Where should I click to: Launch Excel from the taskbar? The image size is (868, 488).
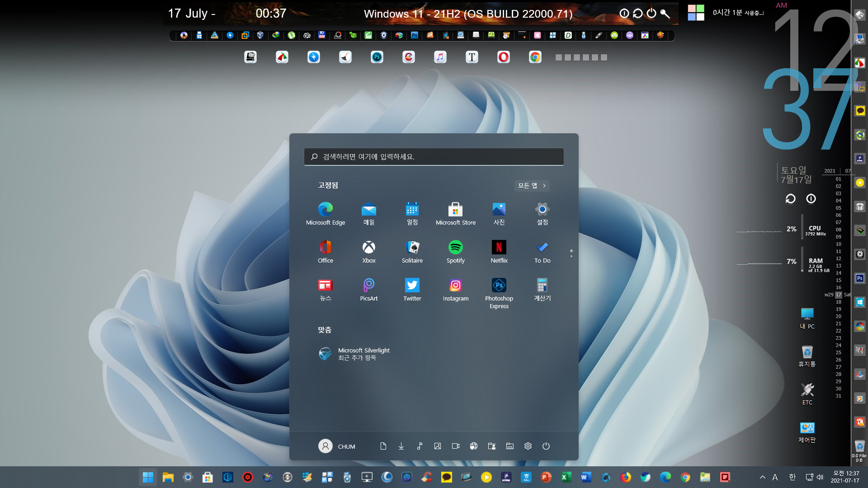[566, 477]
